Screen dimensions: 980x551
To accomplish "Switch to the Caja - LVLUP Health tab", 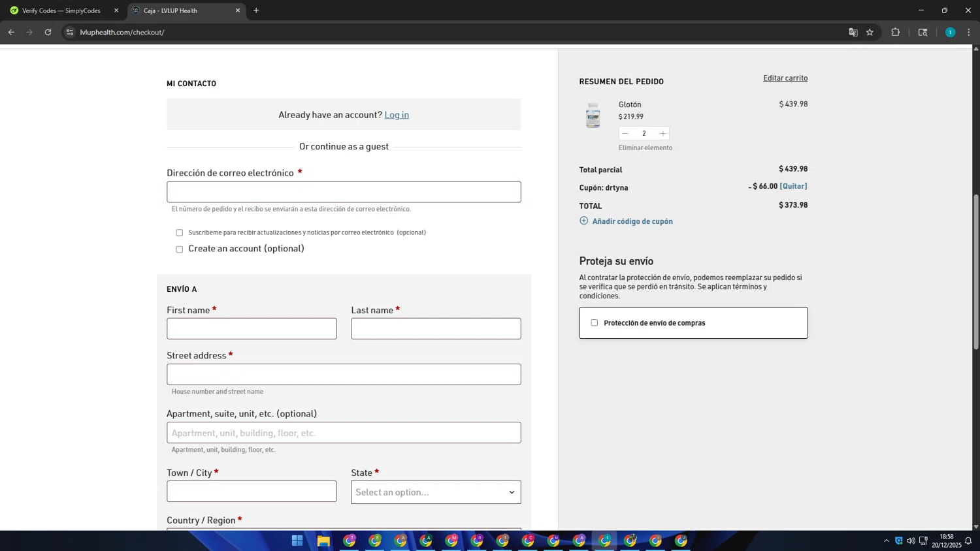I will (x=186, y=10).
